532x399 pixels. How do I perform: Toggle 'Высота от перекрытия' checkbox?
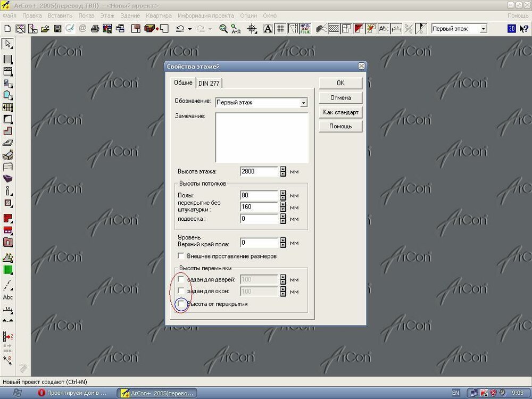tap(181, 304)
